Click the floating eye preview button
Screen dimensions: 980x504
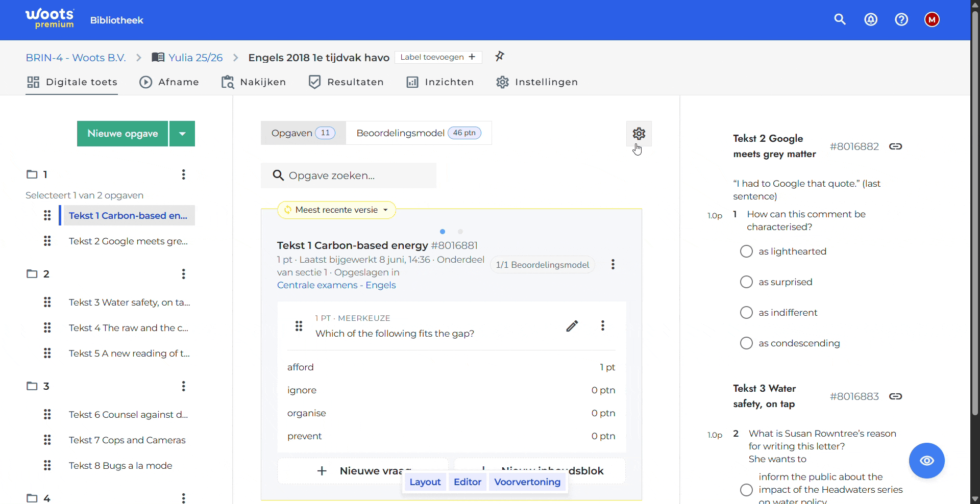click(926, 461)
